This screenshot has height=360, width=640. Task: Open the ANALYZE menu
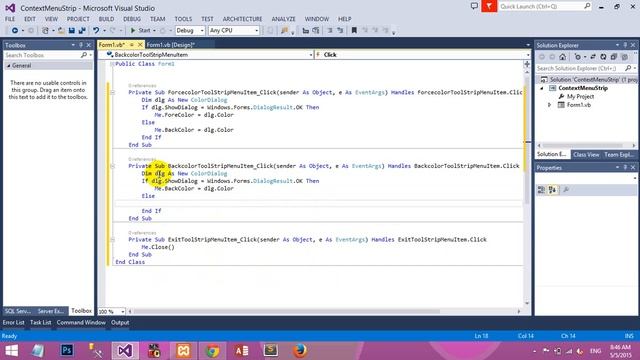click(283, 19)
